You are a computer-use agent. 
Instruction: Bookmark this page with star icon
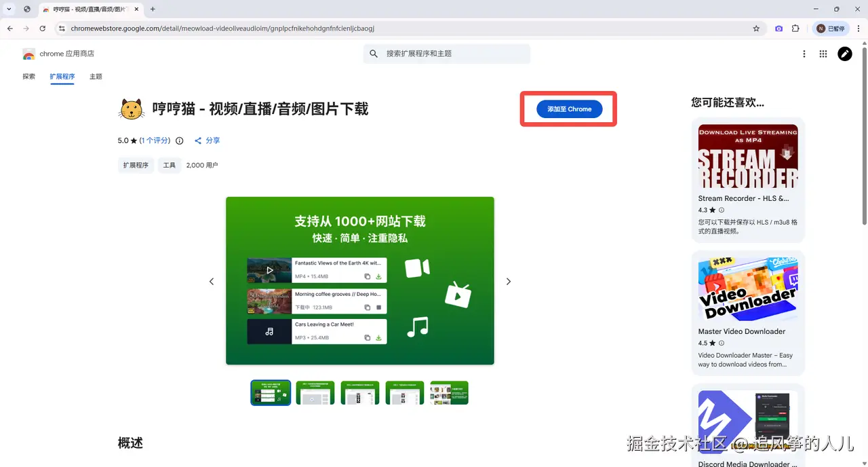(x=756, y=29)
